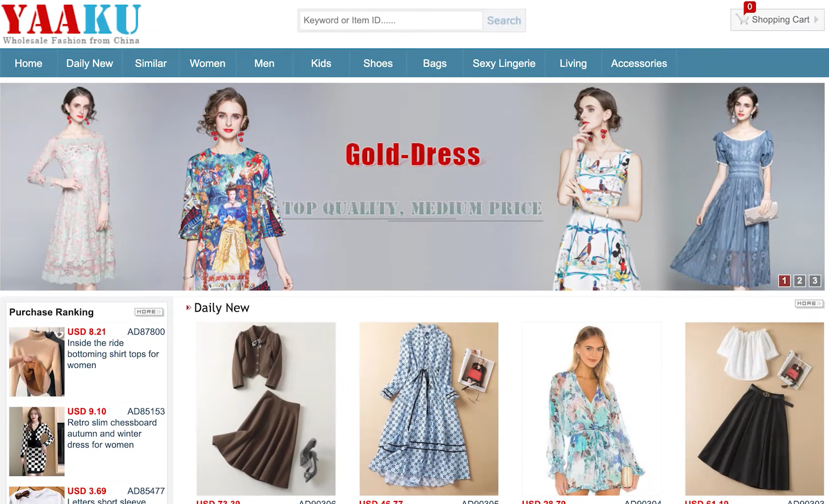829x504 pixels.
Task: Expand Daily New with MORE button
Action: [x=809, y=303]
